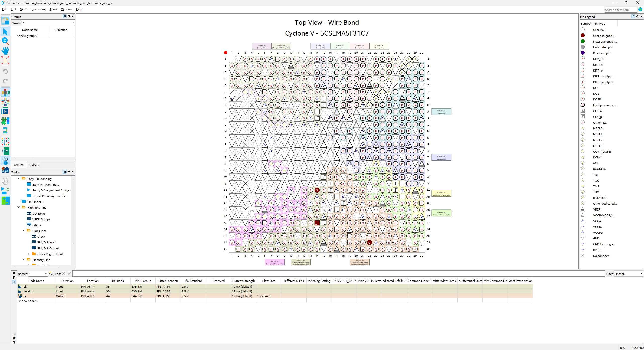
Task: Click the Search altera.com field
Action: 620,10
